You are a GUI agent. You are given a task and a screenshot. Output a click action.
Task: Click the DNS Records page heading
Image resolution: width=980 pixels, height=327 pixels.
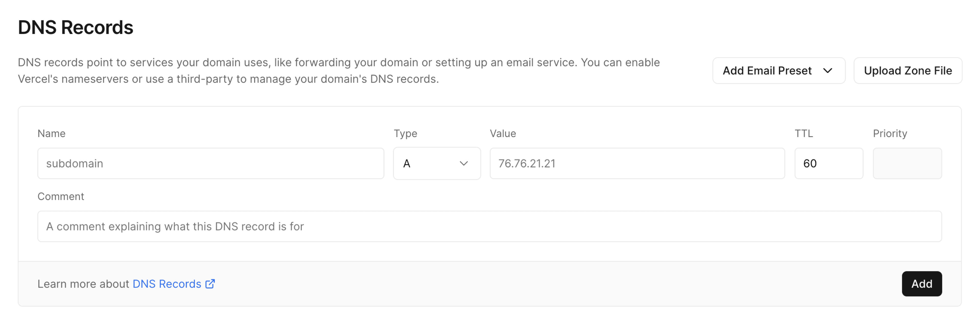[x=76, y=27]
